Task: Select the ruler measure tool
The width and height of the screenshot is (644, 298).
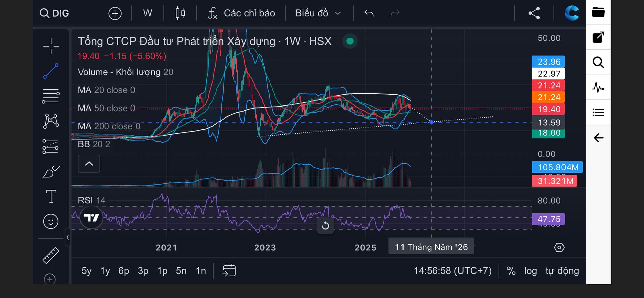Action: pos(51,255)
